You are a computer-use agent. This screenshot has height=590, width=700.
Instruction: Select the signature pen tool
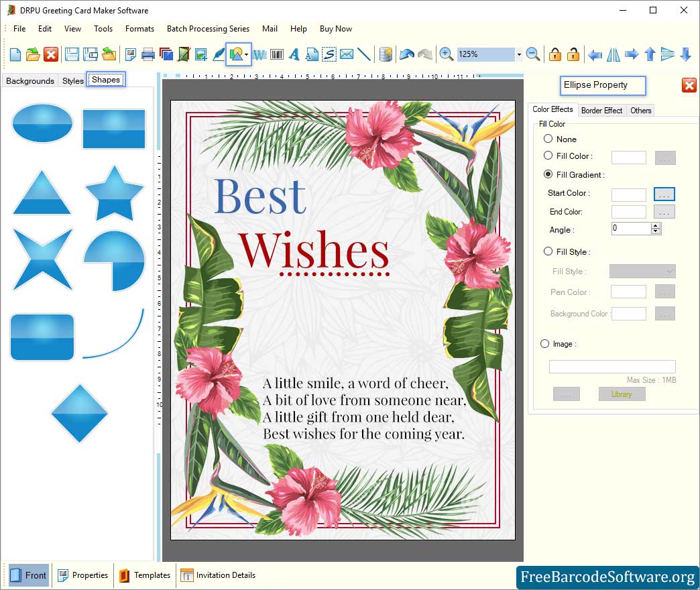click(x=219, y=54)
